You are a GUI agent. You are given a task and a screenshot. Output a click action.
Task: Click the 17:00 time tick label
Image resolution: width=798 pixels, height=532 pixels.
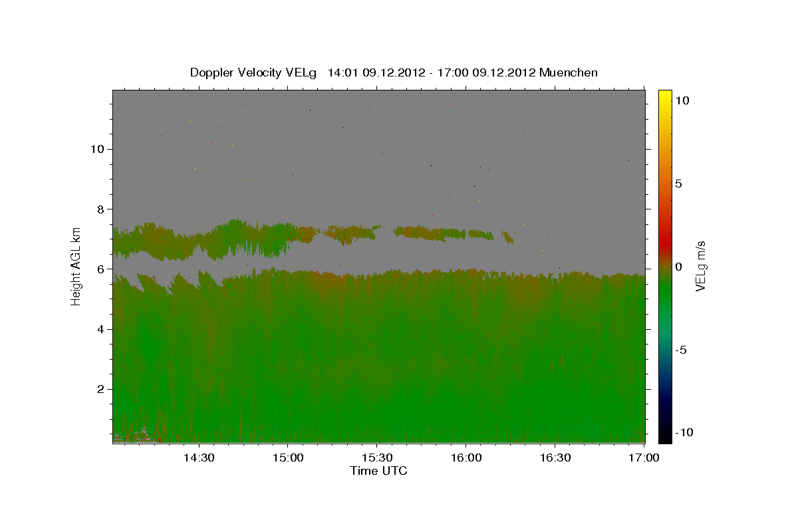(x=643, y=458)
